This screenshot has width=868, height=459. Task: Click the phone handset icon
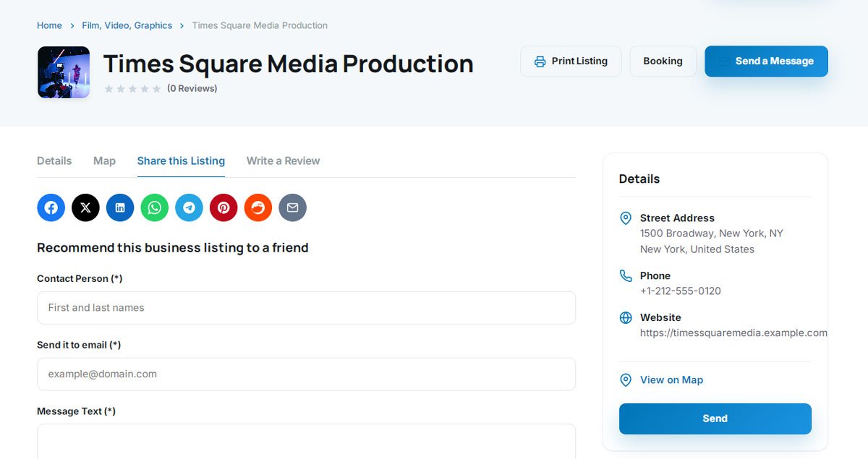tap(626, 275)
